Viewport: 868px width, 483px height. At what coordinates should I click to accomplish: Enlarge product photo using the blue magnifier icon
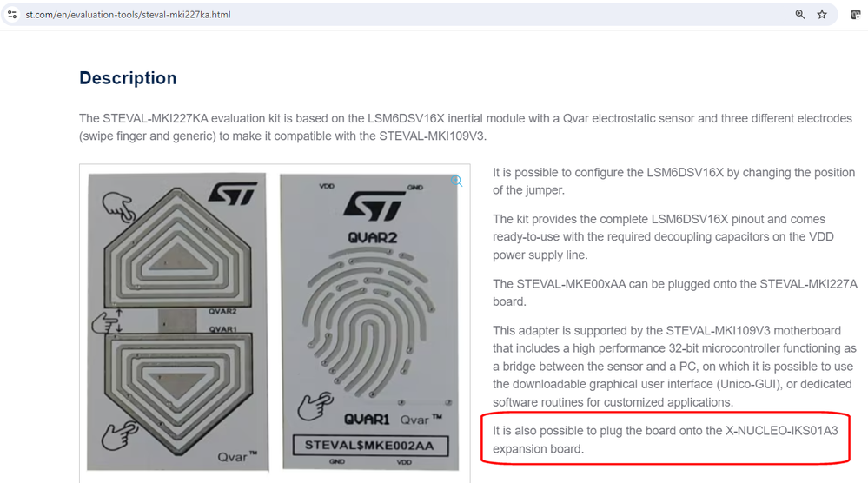pos(456,181)
